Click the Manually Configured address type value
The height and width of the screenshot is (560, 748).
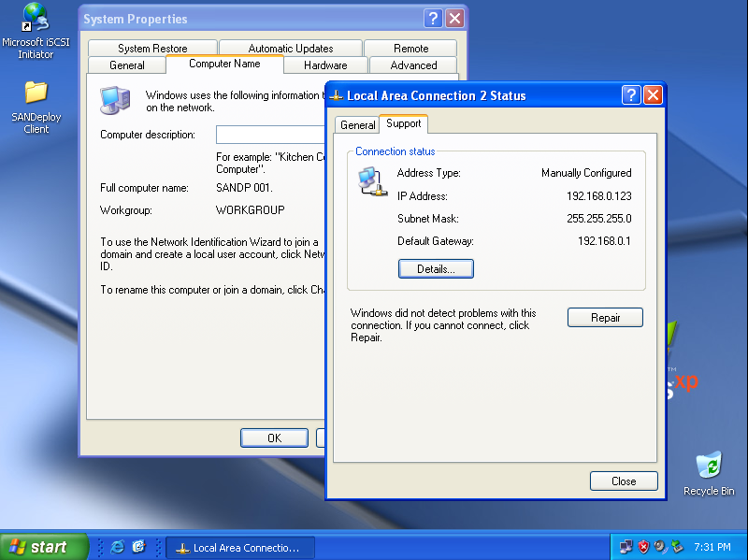click(x=586, y=173)
